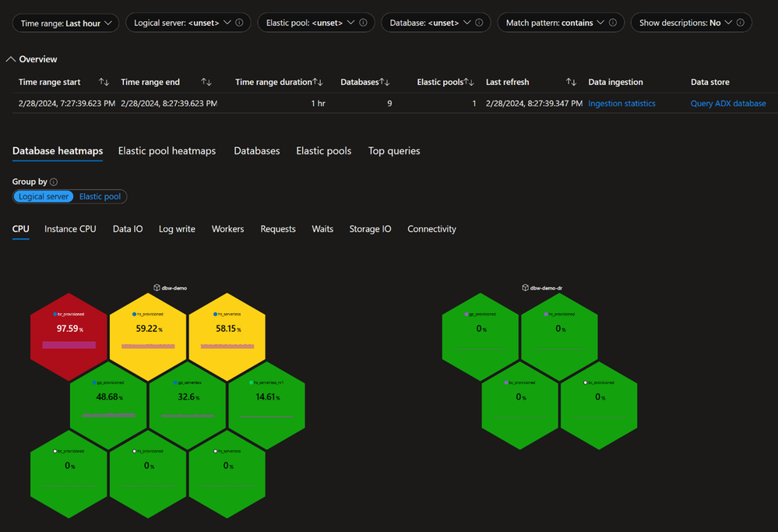Viewport: 778px width, 532px height.
Task: Switch to Elastic pool heatmaps tab
Action: click(167, 151)
